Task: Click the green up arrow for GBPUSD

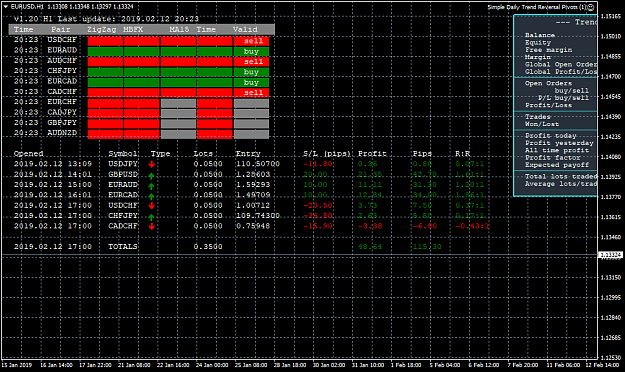Action: click(x=151, y=175)
